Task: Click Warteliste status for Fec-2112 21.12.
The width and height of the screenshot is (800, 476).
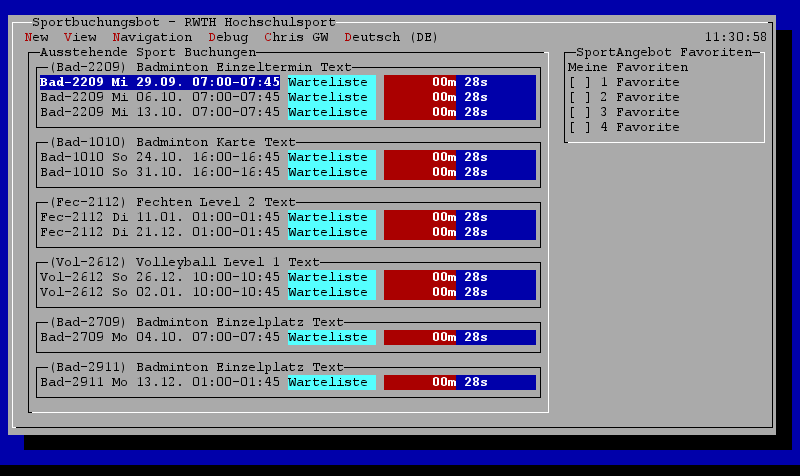Action: pyautogui.click(x=332, y=232)
